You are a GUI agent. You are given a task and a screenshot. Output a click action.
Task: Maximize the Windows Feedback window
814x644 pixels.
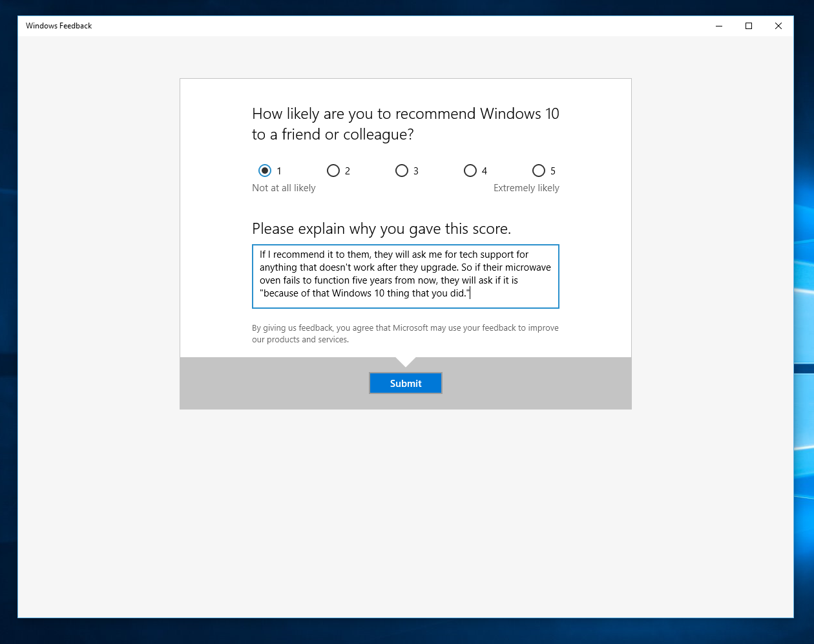(749, 26)
